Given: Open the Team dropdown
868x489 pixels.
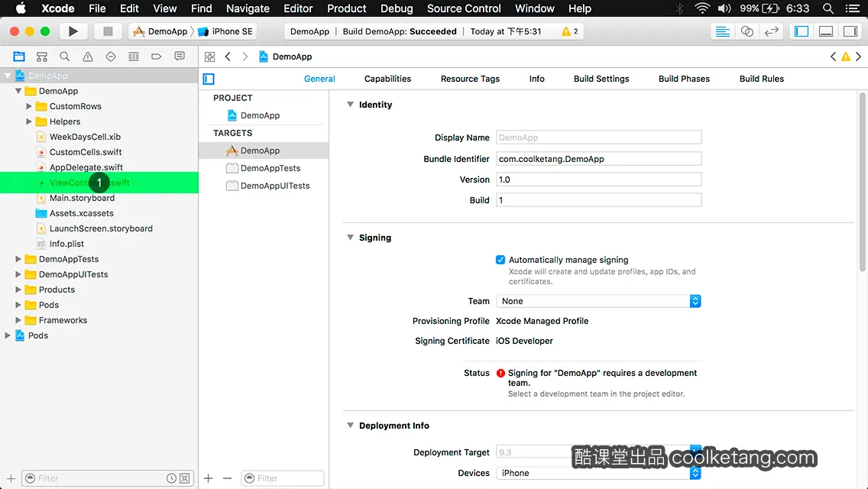Looking at the screenshot, I should point(598,301).
